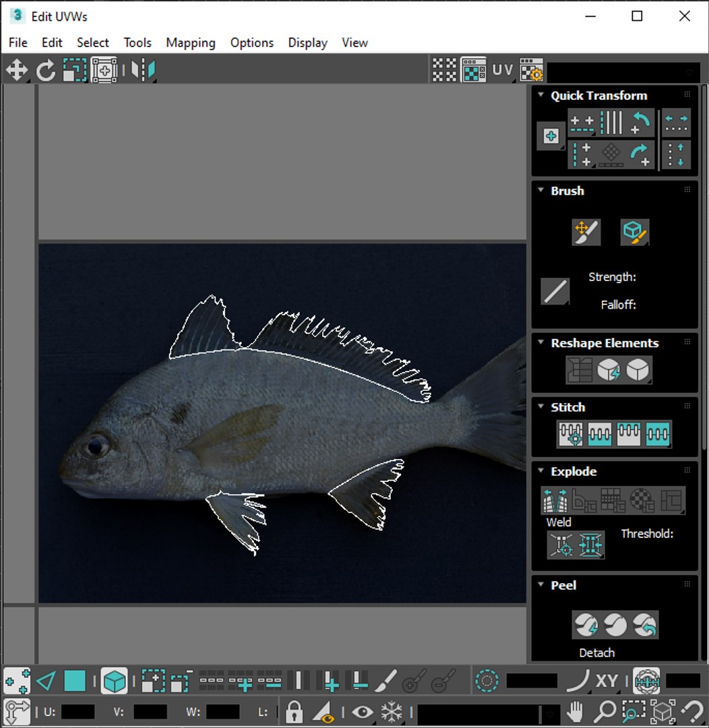Select the Relax brush cube icon
The width and height of the screenshot is (709, 728).
tap(635, 232)
